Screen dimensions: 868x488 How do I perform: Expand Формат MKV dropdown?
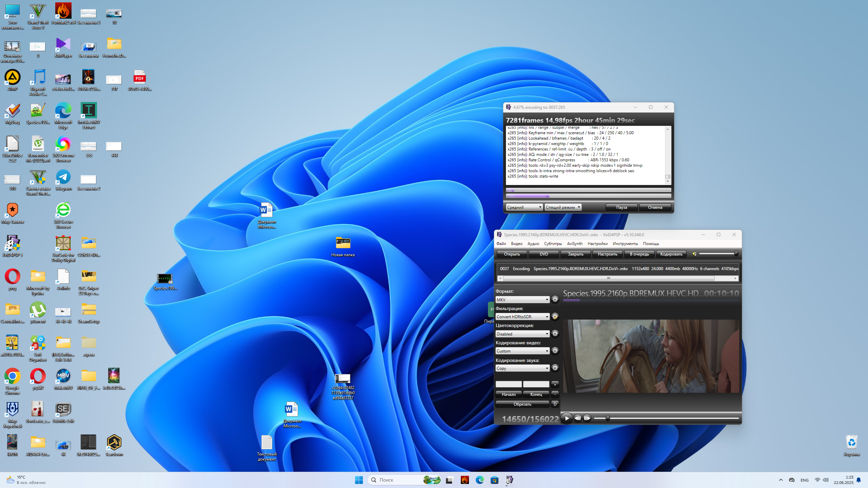point(522,300)
